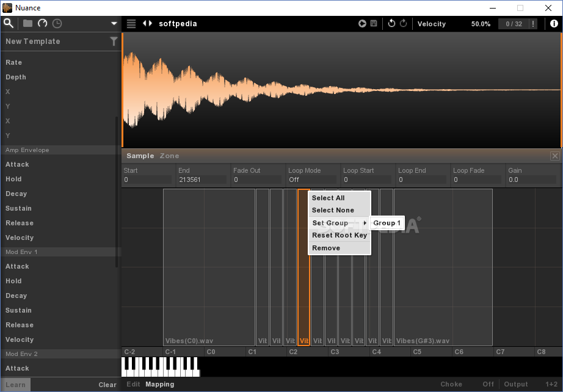Click the preset name softpedia

(178, 24)
